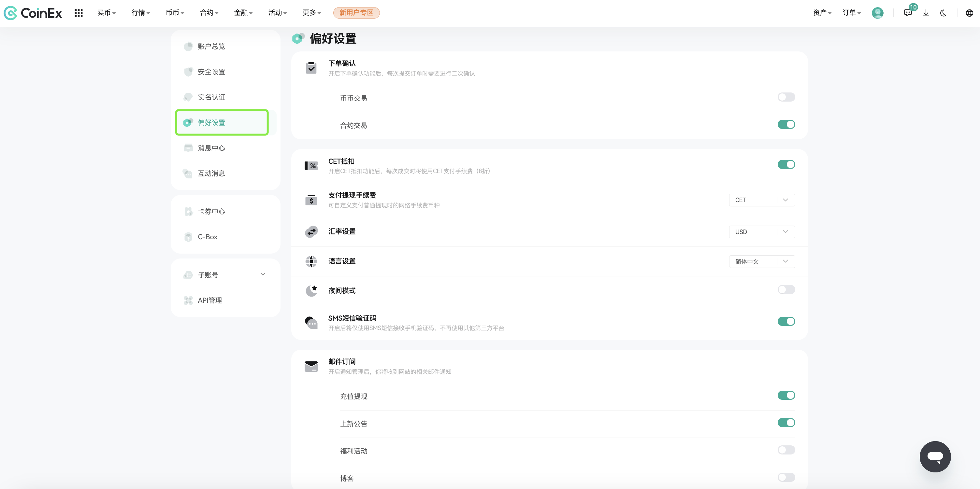980x489 pixels.
Task: Open the live chat support bubble
Action: coord(935,456)
